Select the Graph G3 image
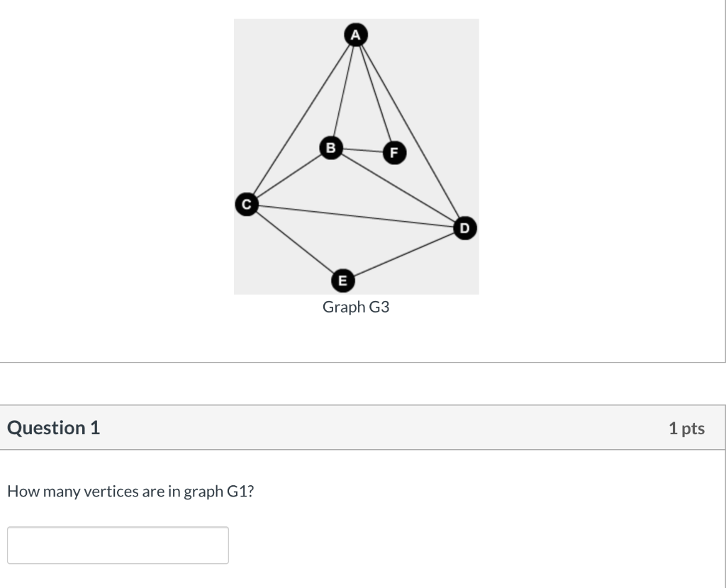The height and width of the screenshot is (588, 726). [x=356, y=156]
